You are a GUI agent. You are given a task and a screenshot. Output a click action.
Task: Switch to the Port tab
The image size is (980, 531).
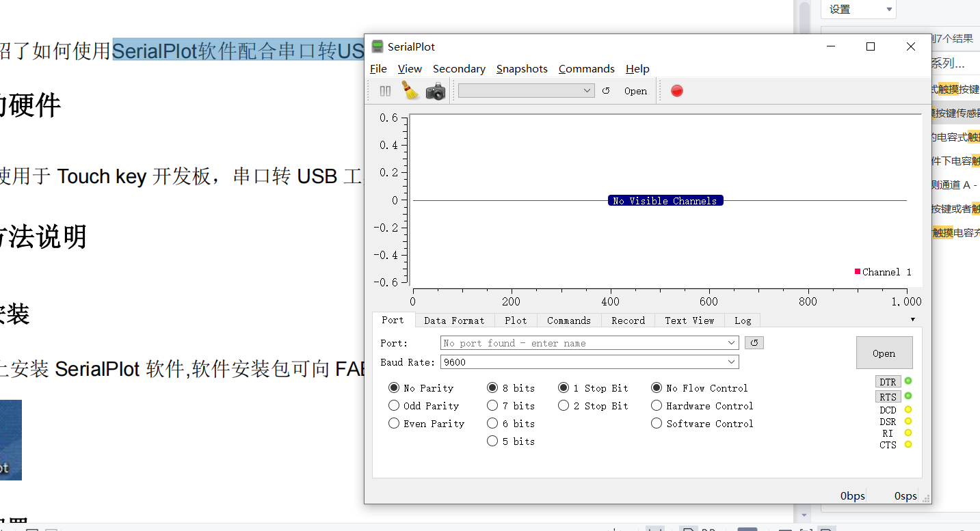point(393,320)
